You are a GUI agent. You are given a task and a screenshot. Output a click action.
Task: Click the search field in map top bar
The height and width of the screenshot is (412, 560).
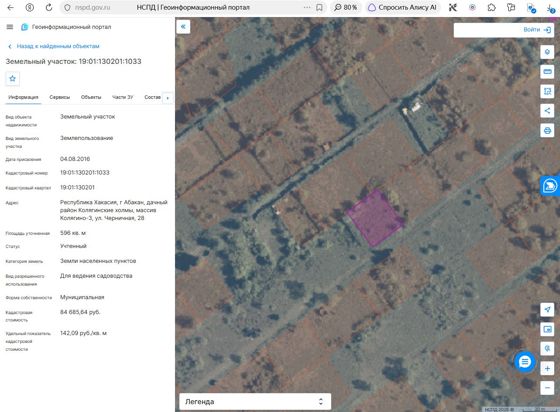(488, 30)
